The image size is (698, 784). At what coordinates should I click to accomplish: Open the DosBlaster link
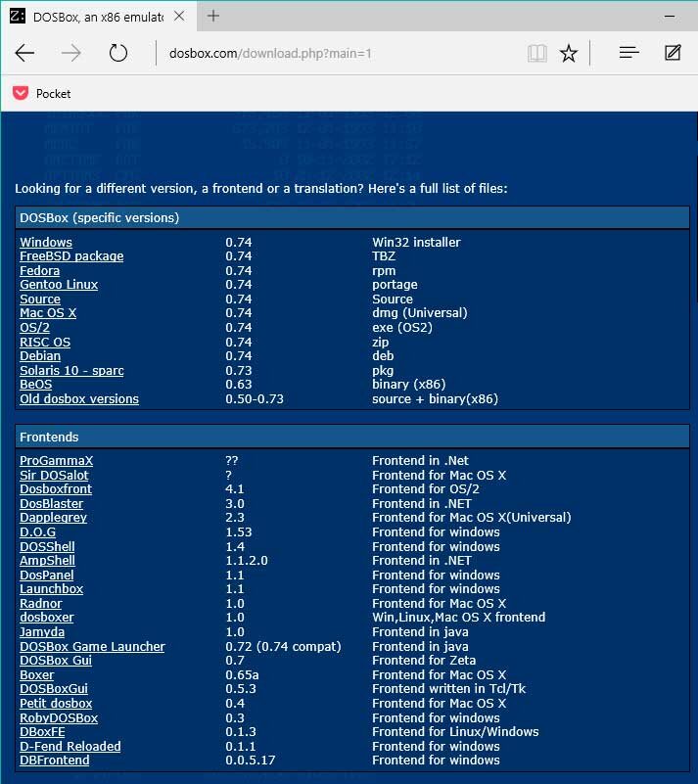click(x=52, y=503)
